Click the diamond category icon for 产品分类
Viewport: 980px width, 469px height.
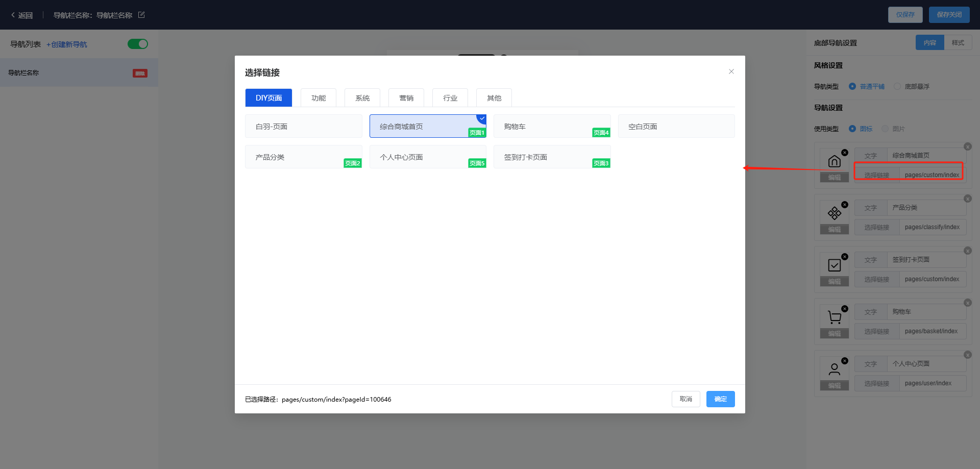pyautogui.click(x=834, y=213)
